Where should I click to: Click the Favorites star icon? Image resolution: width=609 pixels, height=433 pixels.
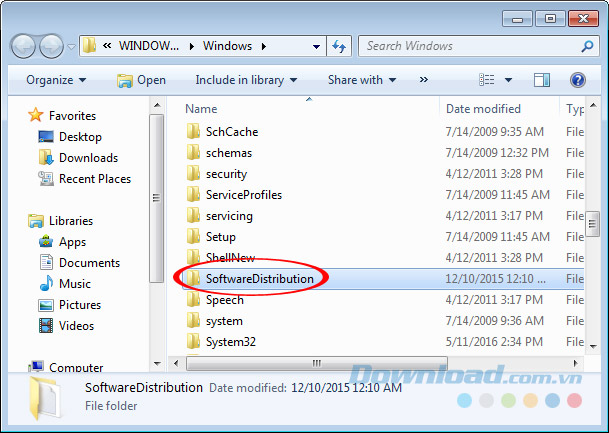click(35, 115)
